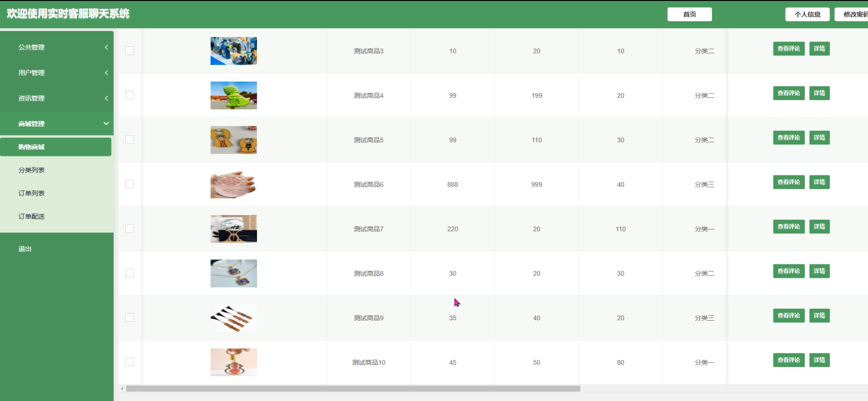The height and width of the screenshot is (401, 868).
Task: Select 分类一 in the 测试商品7 row
Action: [704, 229]
